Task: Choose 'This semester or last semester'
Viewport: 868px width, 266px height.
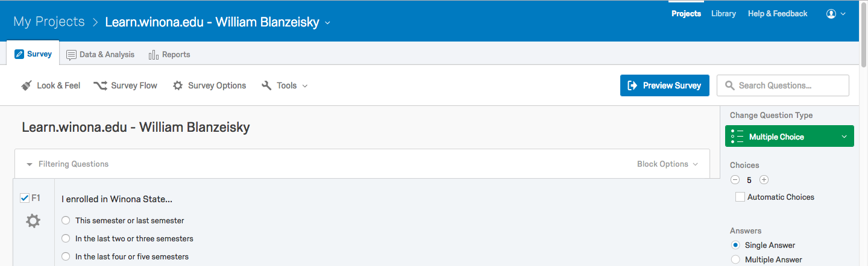Action: (66, 220)
